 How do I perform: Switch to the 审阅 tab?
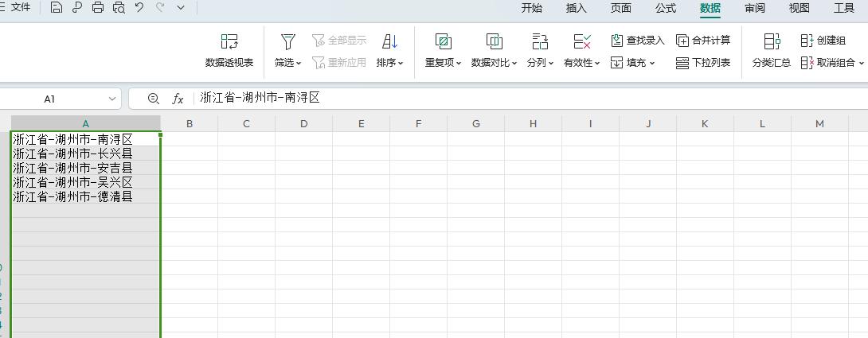click(754, 8)
